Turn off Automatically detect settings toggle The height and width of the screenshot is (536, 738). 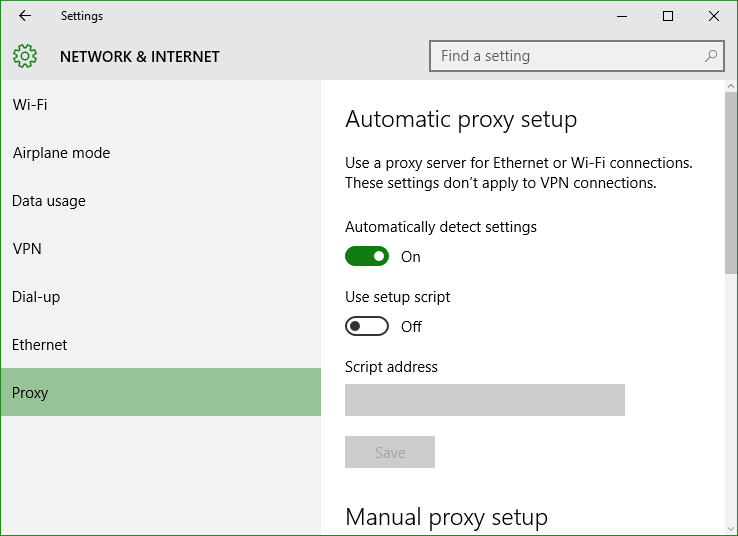[x=367, y=256]
